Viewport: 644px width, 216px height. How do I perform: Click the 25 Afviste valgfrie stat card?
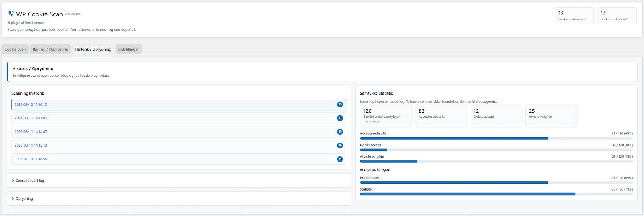[x=551, y=116]
